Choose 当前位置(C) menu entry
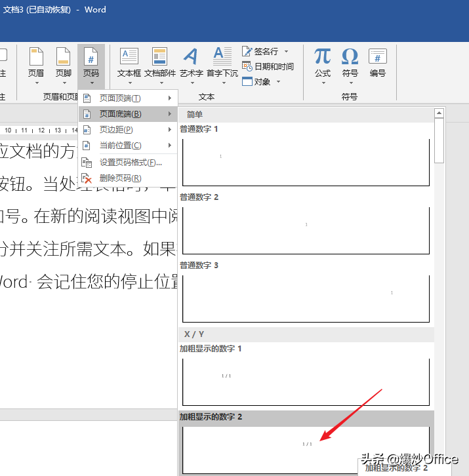The width and height of the screenshot is (469, 476). point(128,146)
